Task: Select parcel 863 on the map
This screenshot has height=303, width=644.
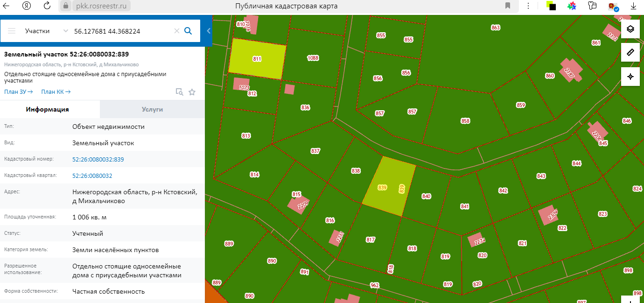Action: pos(496,28)
